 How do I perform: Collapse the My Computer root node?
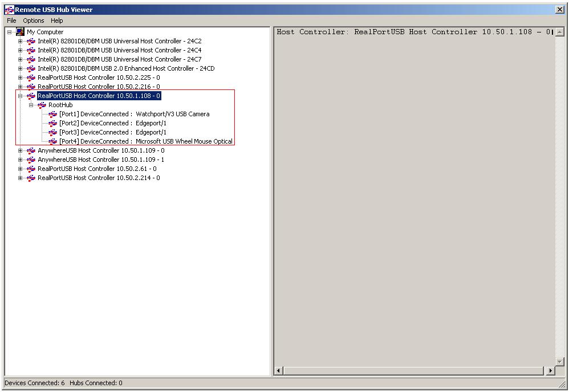click(x=10, y=32)
